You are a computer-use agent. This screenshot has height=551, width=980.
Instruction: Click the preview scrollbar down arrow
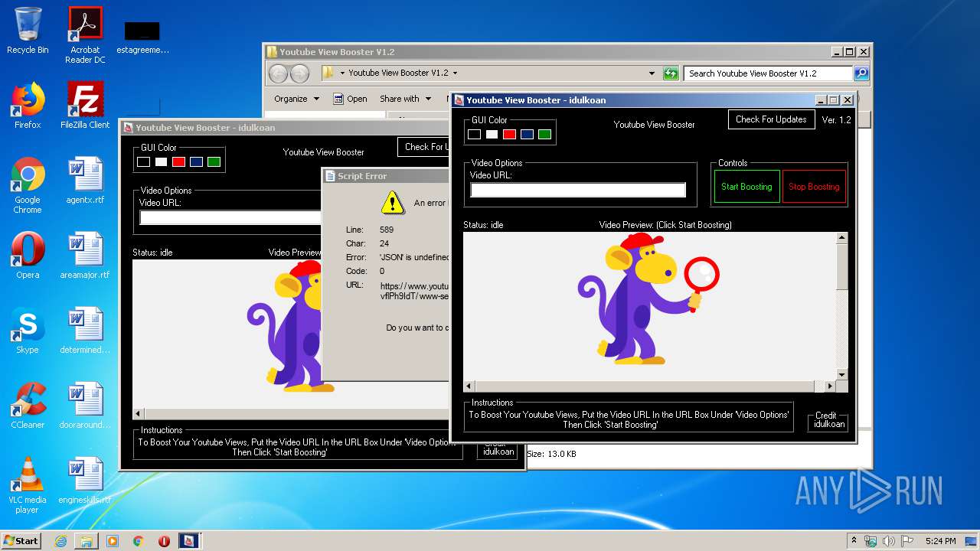(842, 374)
